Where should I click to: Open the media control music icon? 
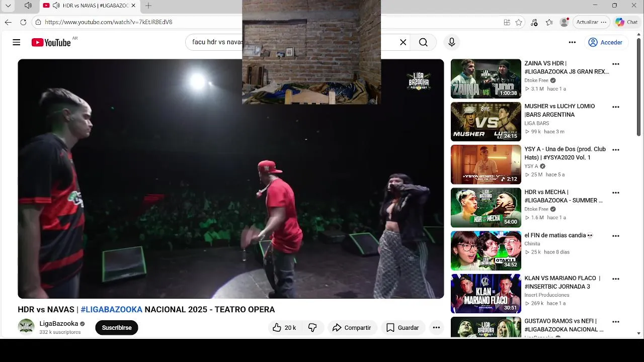tap(534, 22)
